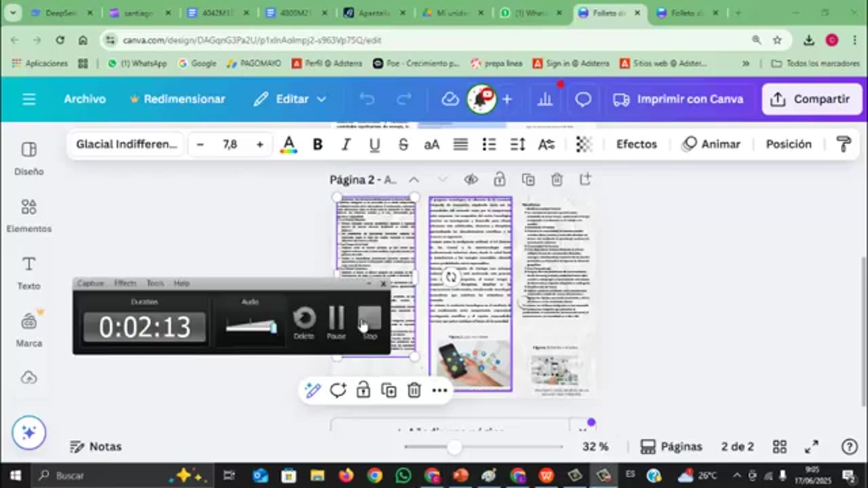868x488 pixels.
Task: Enter fullscreen presentation mode
Action: [811, 447]
